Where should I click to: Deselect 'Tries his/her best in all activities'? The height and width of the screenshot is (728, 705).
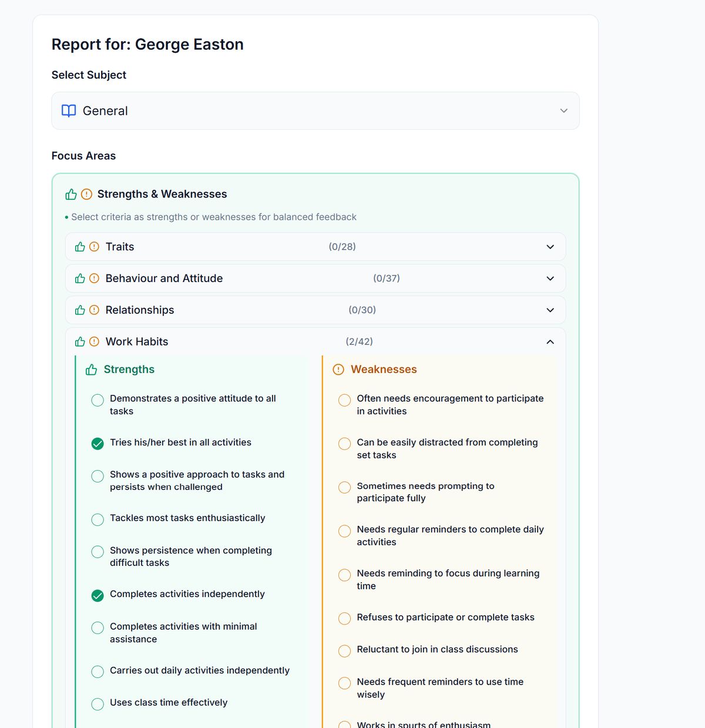tap(98, 444)
